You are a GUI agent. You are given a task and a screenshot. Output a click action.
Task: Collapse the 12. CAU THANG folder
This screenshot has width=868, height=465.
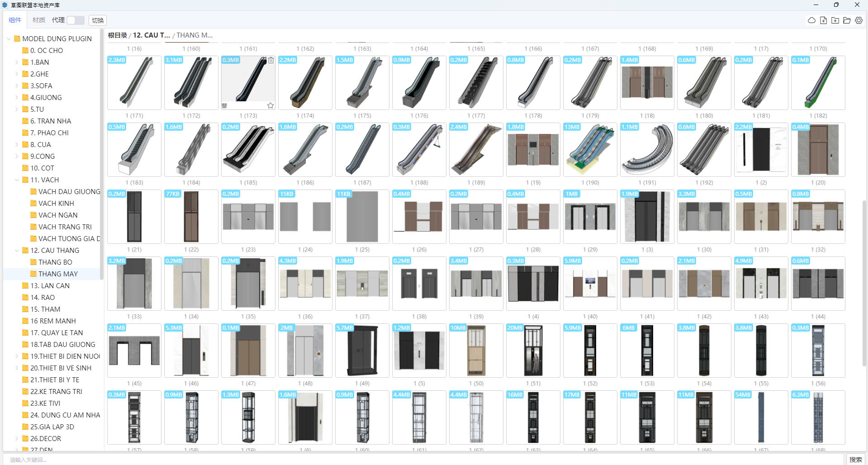click(x=17, y=251)
